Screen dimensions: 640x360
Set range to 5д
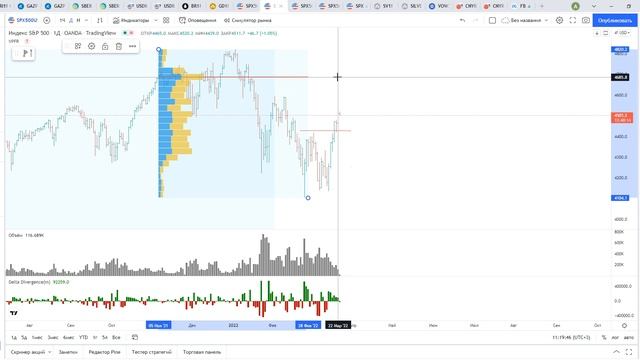point(24,338)
